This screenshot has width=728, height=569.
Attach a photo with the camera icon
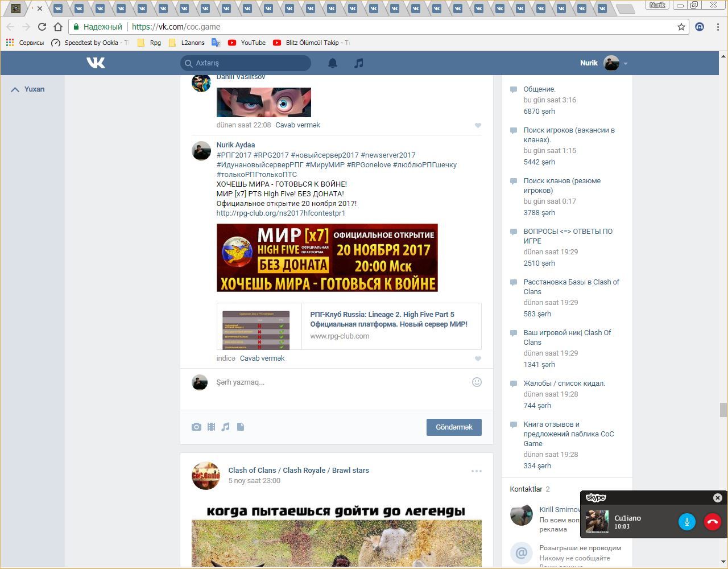196,427
